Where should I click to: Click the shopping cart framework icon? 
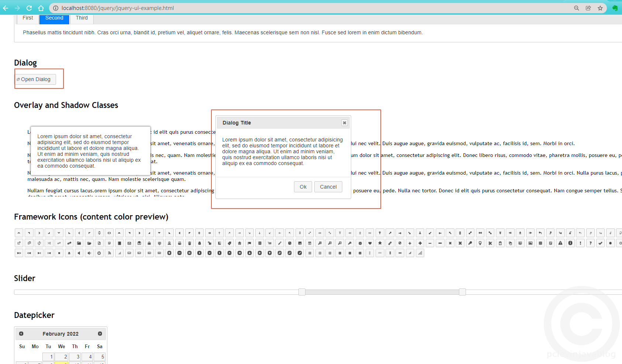(270, 243)
